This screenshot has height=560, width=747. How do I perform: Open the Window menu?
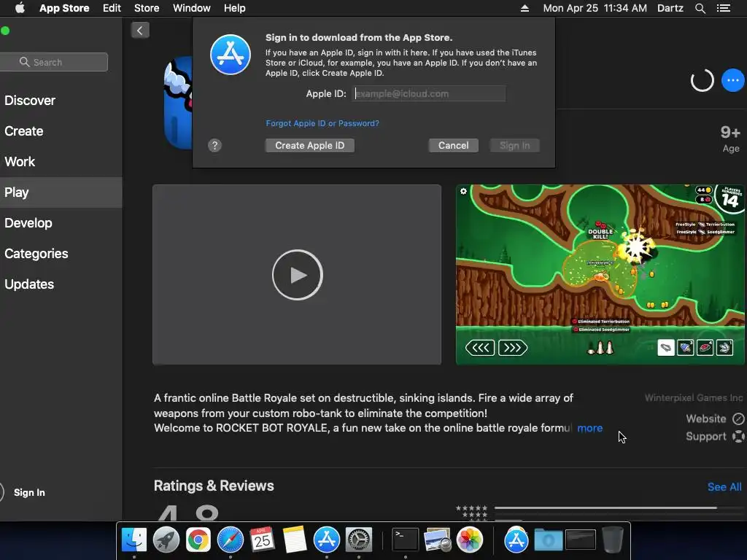(x=192, y=8)
